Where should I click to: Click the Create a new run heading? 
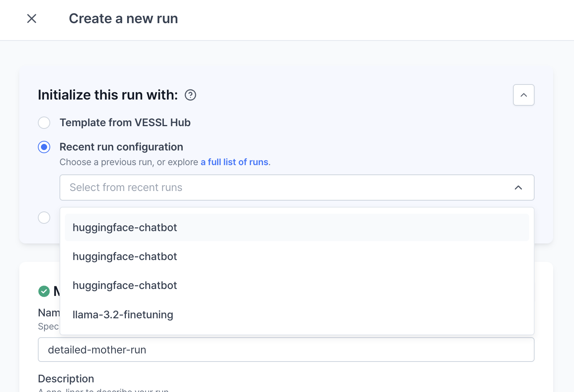coord(123,19)
